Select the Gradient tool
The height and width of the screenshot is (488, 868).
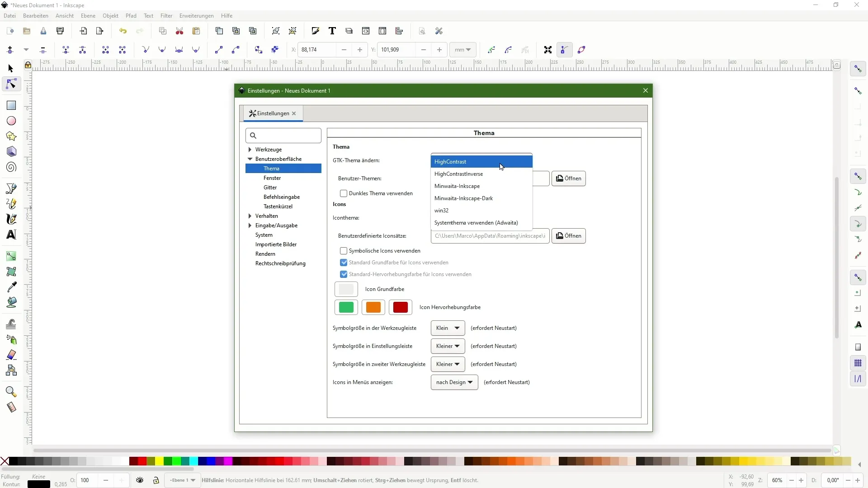tap(11, 256)
